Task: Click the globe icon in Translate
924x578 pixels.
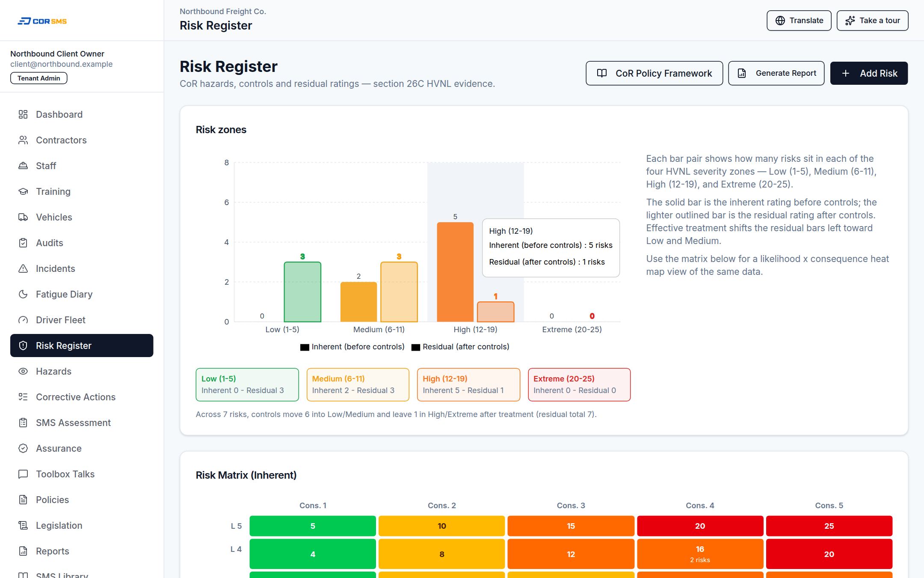Action: [x=780, y=21]
